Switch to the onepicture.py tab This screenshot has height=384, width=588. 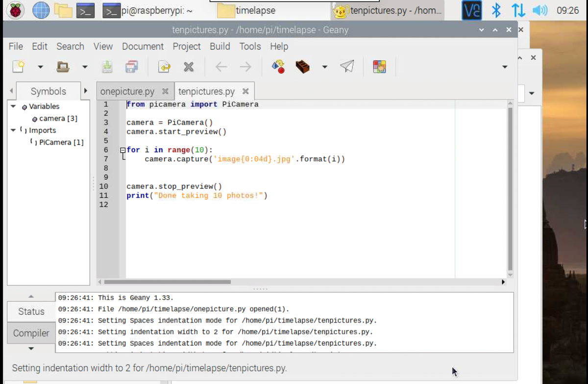(127, 92)
